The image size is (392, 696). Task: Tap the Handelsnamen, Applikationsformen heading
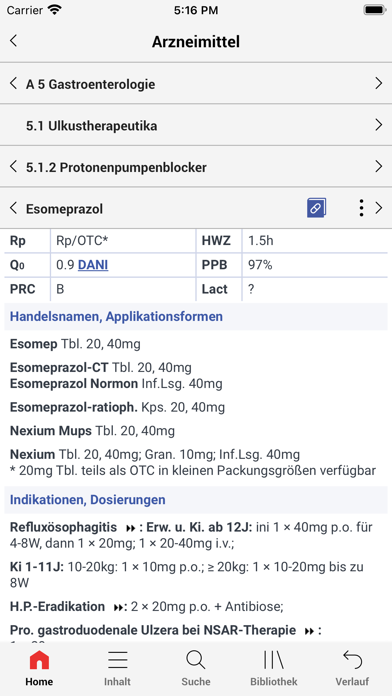coord(116,316)
